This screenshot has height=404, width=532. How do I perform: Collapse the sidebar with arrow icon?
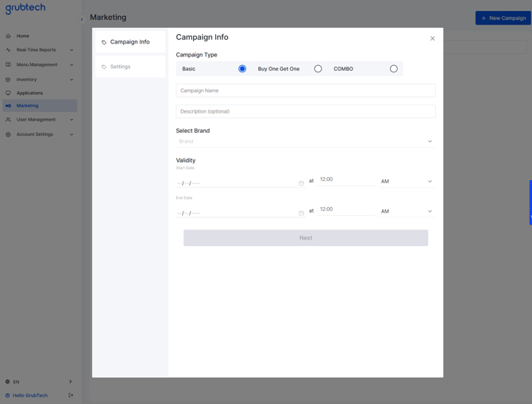click(x=82, y=19)
